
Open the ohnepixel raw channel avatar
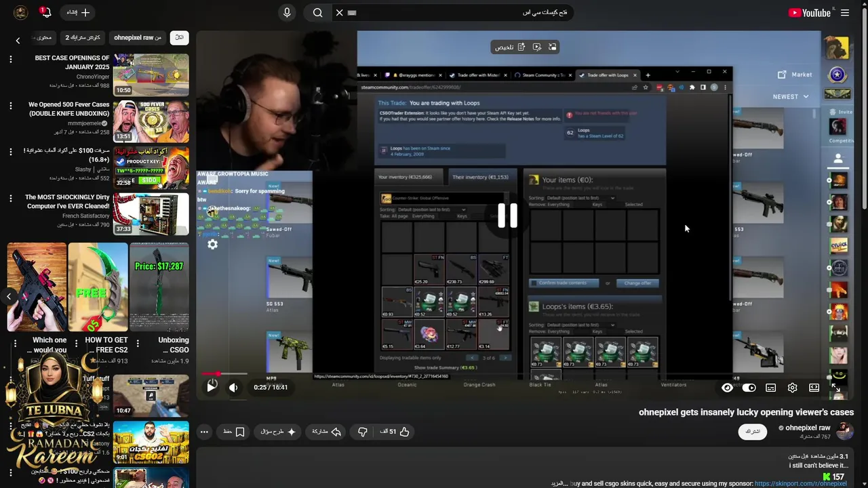click(x=845, y=431)
